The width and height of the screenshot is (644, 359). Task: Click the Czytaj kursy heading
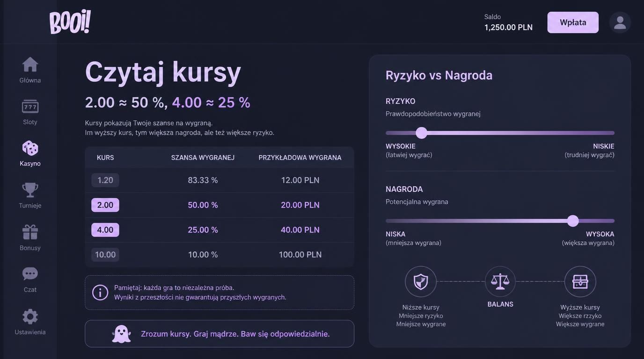(x=163, y=72)
